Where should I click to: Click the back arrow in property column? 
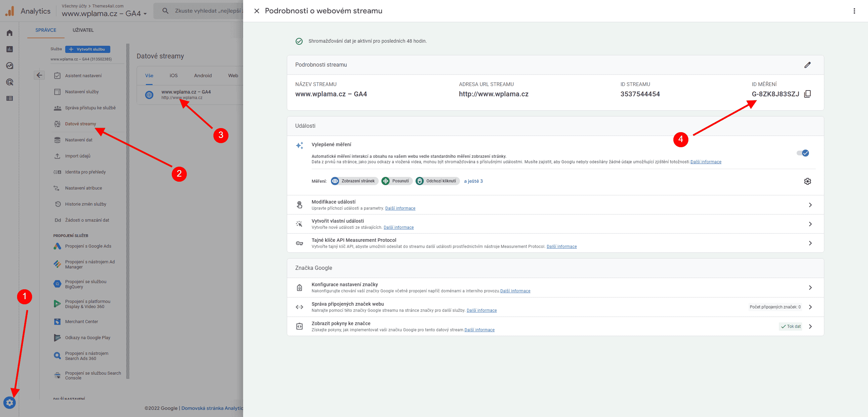[x=39, y=75]
